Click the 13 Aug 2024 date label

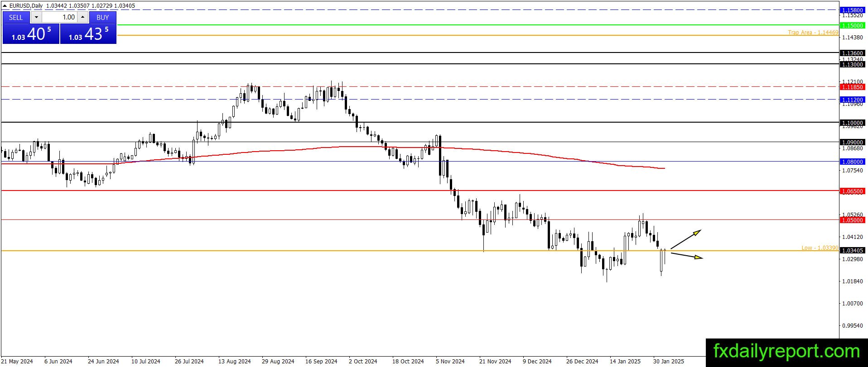pos(235,361)
